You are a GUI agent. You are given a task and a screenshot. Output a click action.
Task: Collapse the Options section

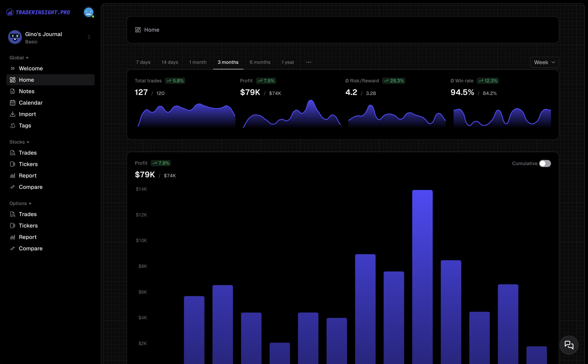click(x=20, y=203)
